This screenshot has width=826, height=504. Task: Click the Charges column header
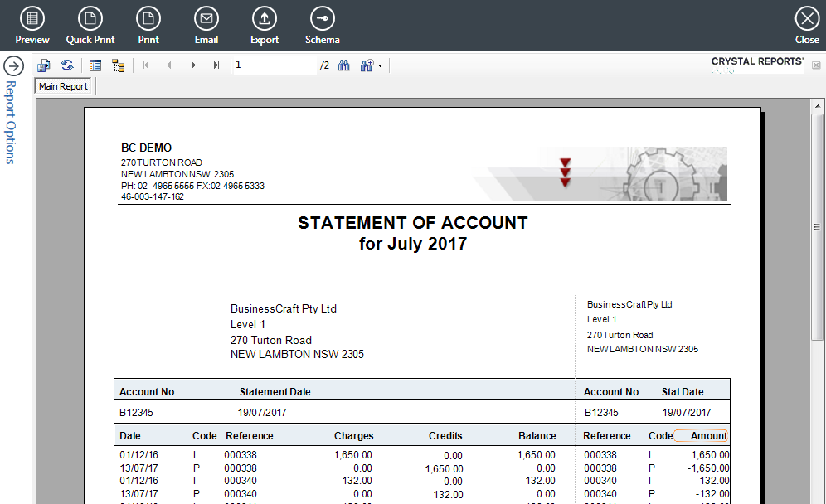coord(353,435)
